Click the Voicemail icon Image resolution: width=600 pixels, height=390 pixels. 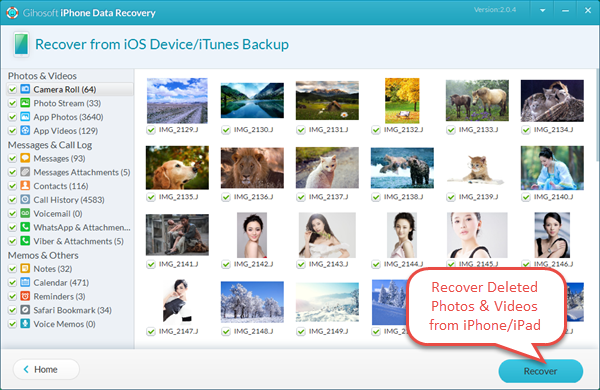25,213
